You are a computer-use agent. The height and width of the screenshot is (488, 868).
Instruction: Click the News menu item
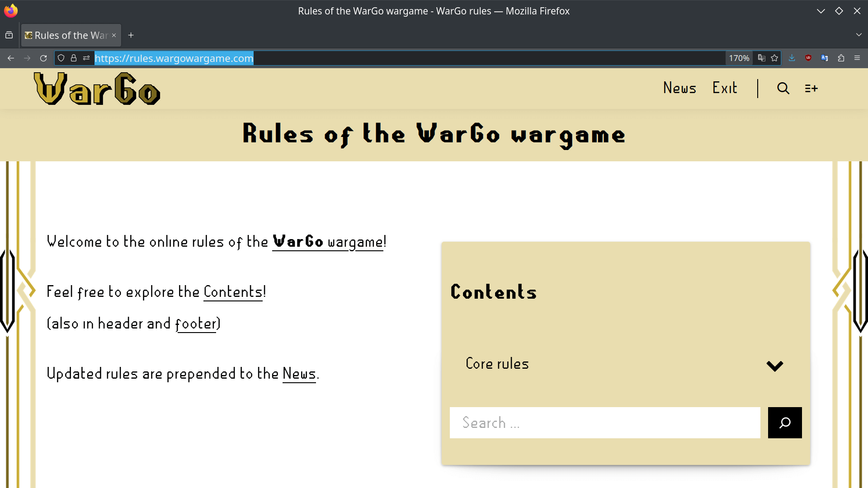click(x=679, y=88)
